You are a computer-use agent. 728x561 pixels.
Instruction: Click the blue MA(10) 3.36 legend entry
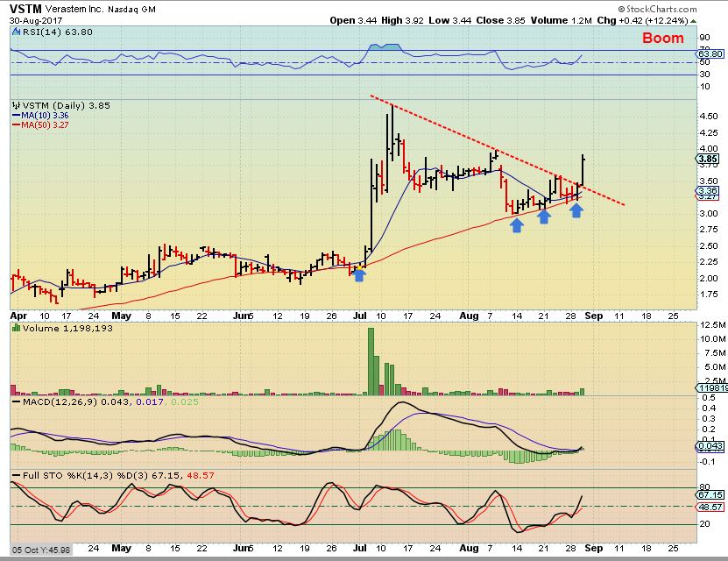pos(40,115)
